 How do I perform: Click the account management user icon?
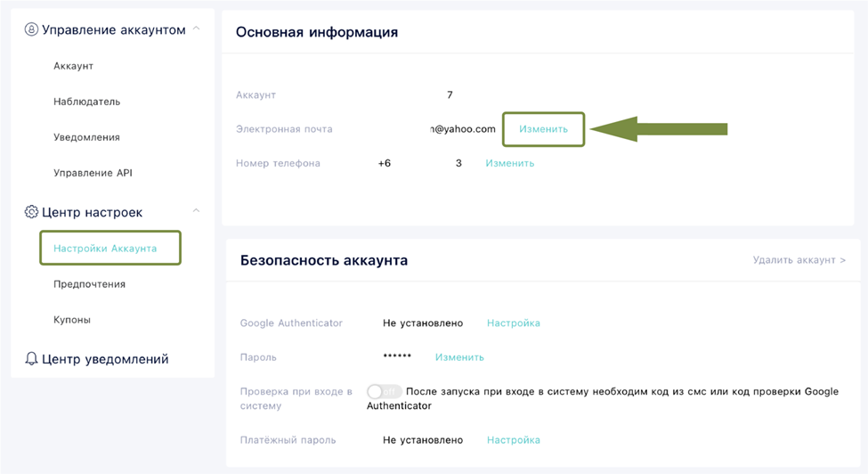(32, 30)
